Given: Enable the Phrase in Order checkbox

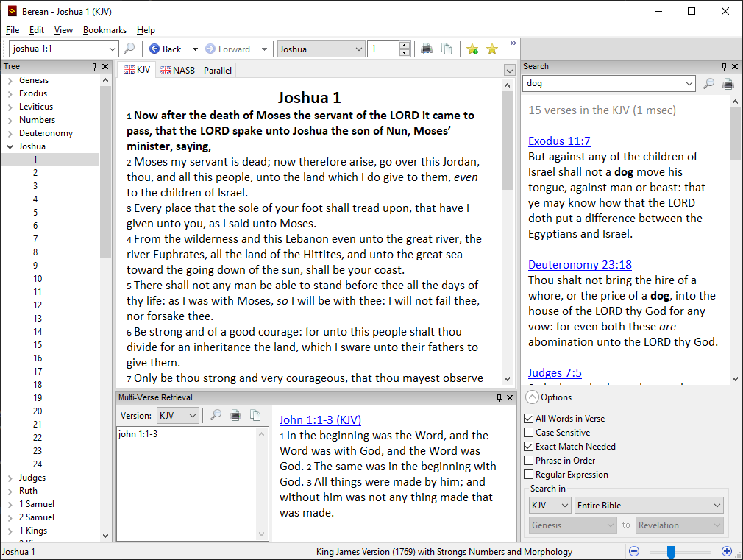Looking at the screenshot, I should click(x=529, y=461).
